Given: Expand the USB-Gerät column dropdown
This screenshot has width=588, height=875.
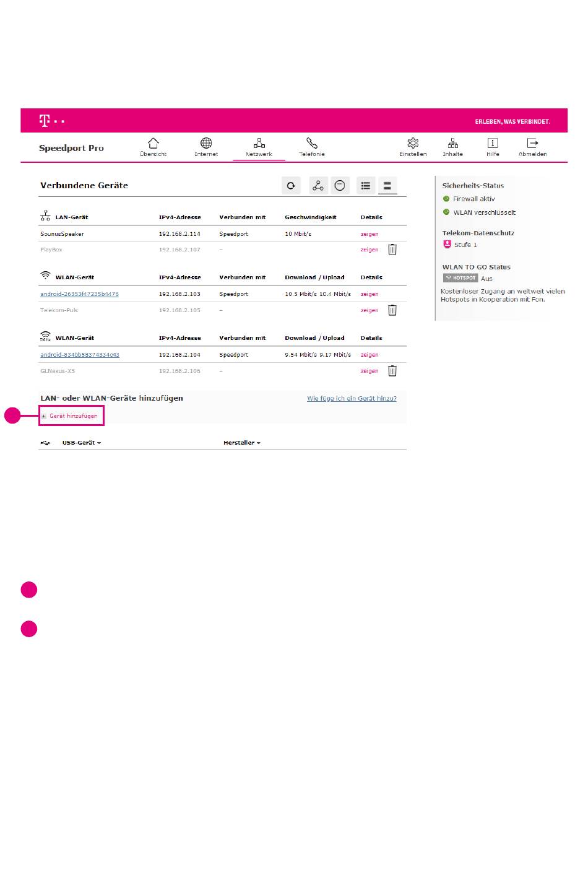Looking at the screenshot, I should (x=81, y=443).
